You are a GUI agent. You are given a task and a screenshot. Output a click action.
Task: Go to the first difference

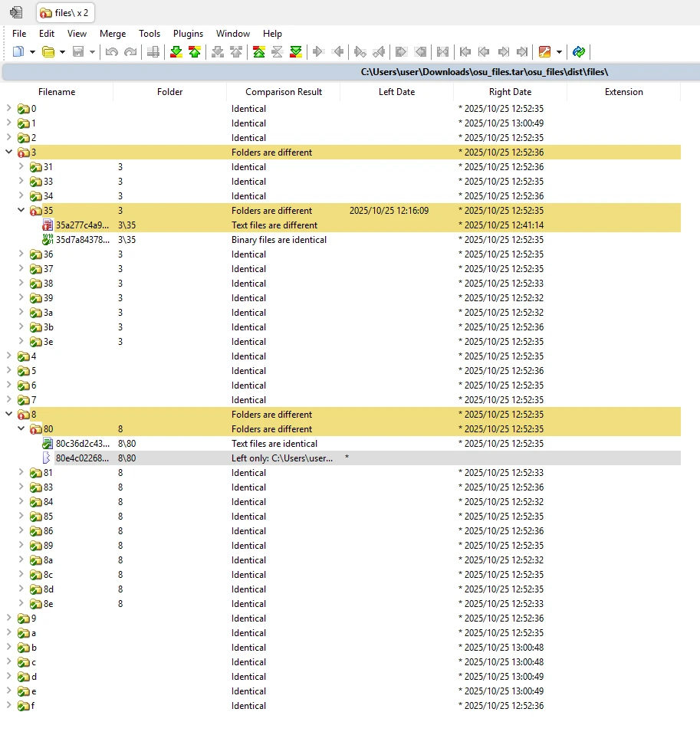click(x=259, y=52)
